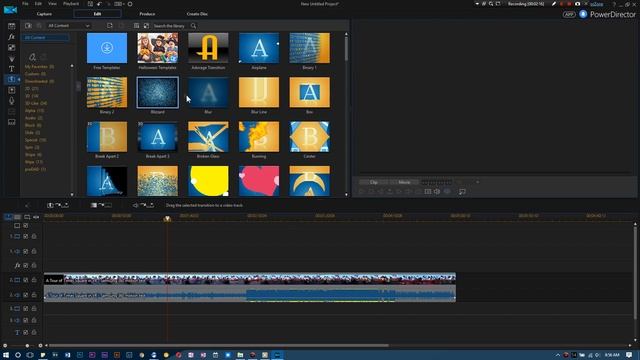Toggle video track 2 enable checkbox

click(x=26, y=280)
